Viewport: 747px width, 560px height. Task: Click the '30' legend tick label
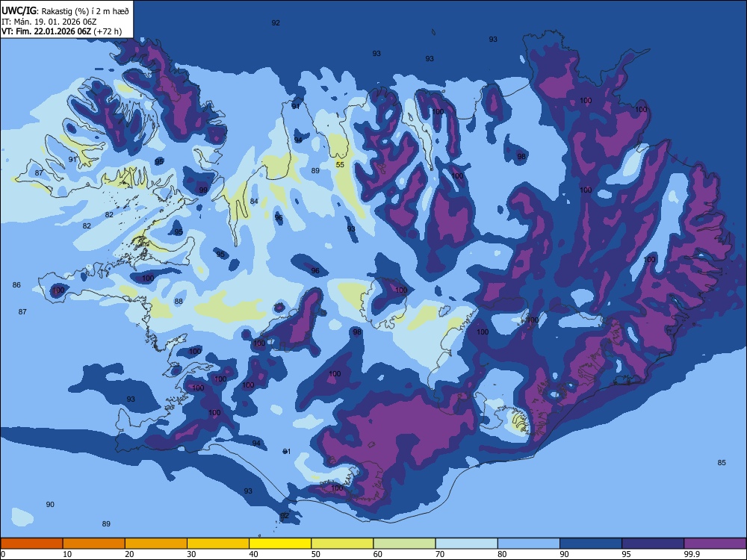(x=191, y=554)
